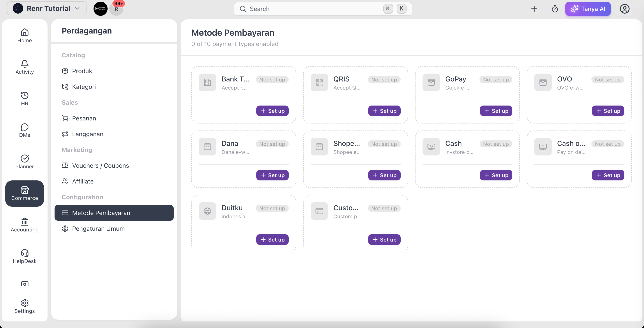Open Affiliate under Marketing
644x328 pixels.
click(114, 181)
